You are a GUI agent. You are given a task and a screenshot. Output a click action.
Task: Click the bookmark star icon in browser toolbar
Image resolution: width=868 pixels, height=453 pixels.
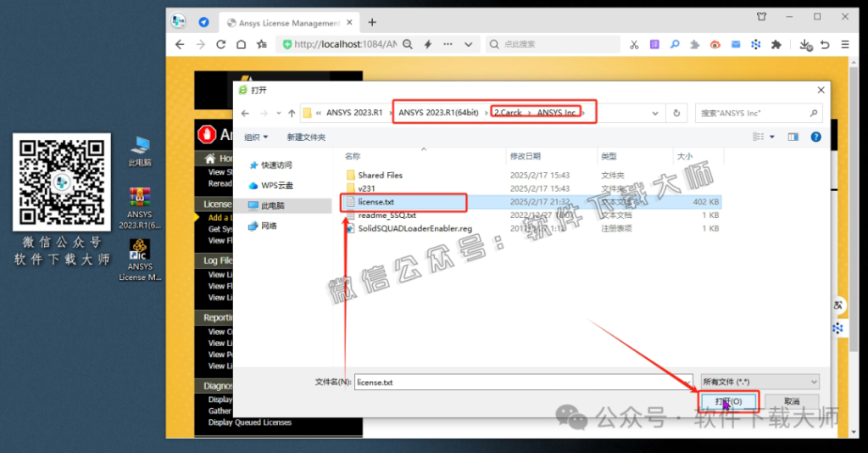point(262,44)
